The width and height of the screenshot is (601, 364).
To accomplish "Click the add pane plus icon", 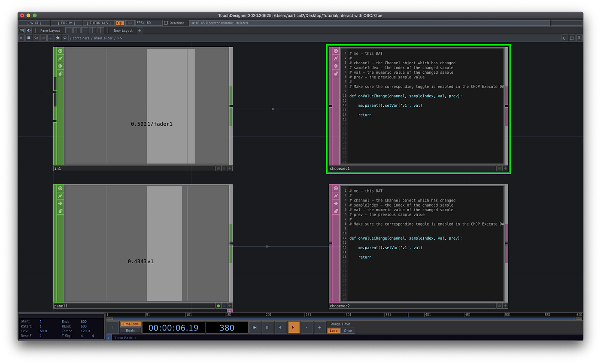I will (50, 38).
